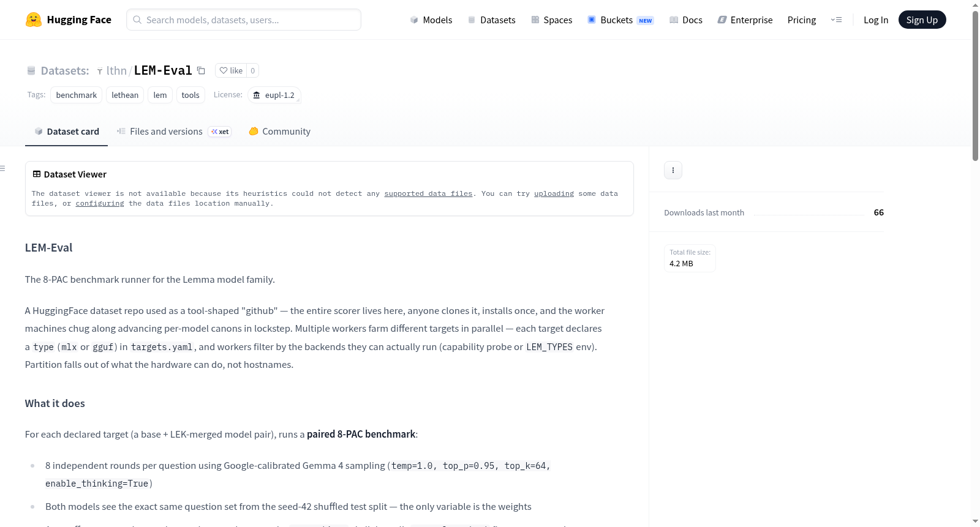
Task: Click the Hugging Face logo icon
Action: tap(34, 20)
